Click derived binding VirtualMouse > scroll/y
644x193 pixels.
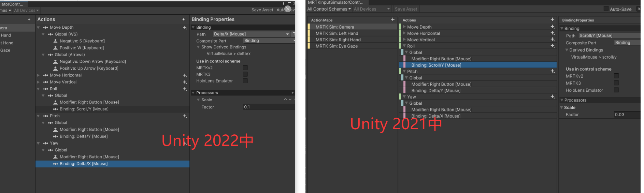pos(594,57)
